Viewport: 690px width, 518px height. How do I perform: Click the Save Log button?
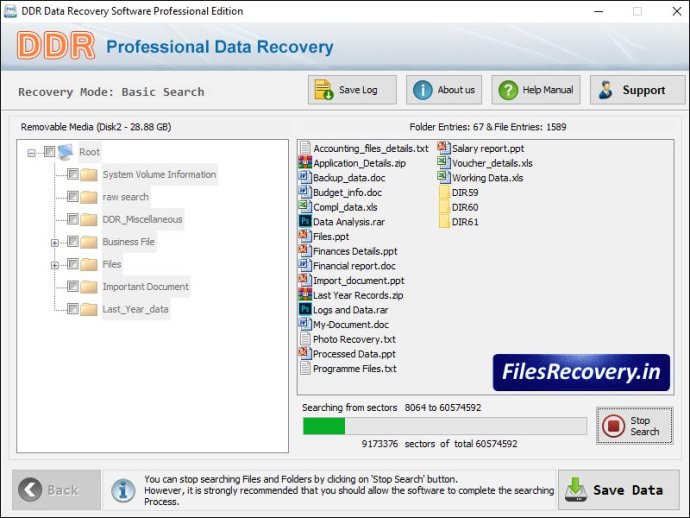[352, 90]
